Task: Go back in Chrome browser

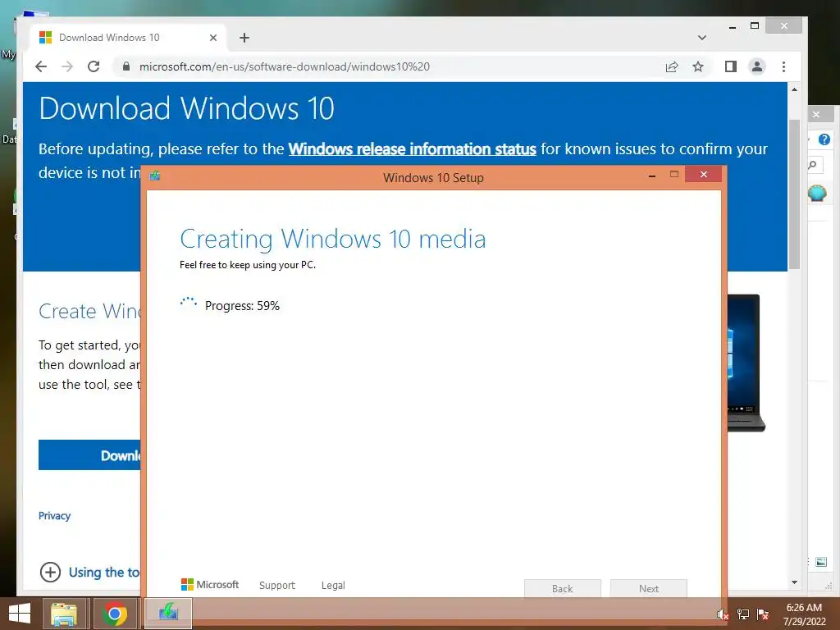Action: 41,66
